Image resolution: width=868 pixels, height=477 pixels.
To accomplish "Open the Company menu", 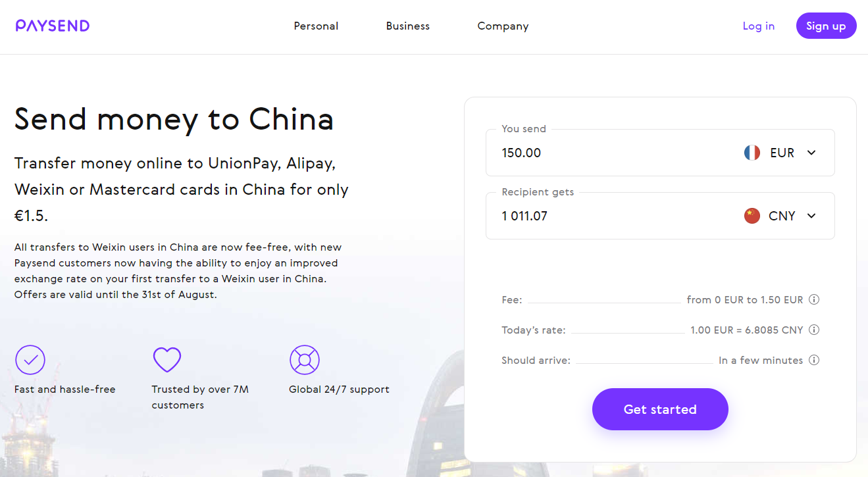I will coord(503,26).
